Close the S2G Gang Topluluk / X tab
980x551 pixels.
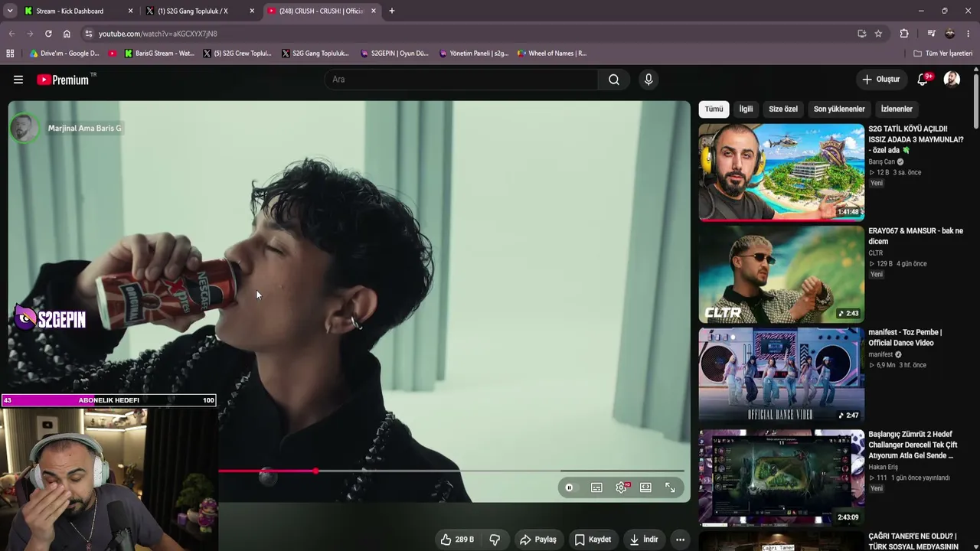(252, 11)
